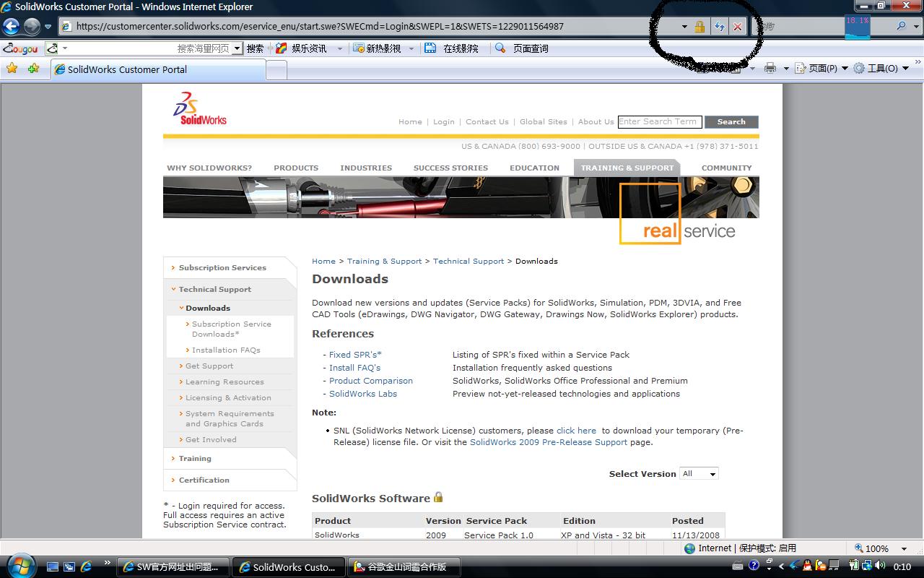The width and height of the screenshot is (924, 578).
Task: Click the printer icon in command bar
Action: pyautogui.click(x=770, y=68)
